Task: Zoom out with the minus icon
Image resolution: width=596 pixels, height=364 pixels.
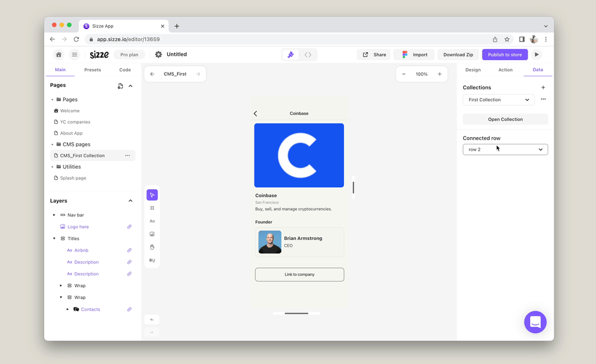Action: pyautogui.click(x=404, y=74)
